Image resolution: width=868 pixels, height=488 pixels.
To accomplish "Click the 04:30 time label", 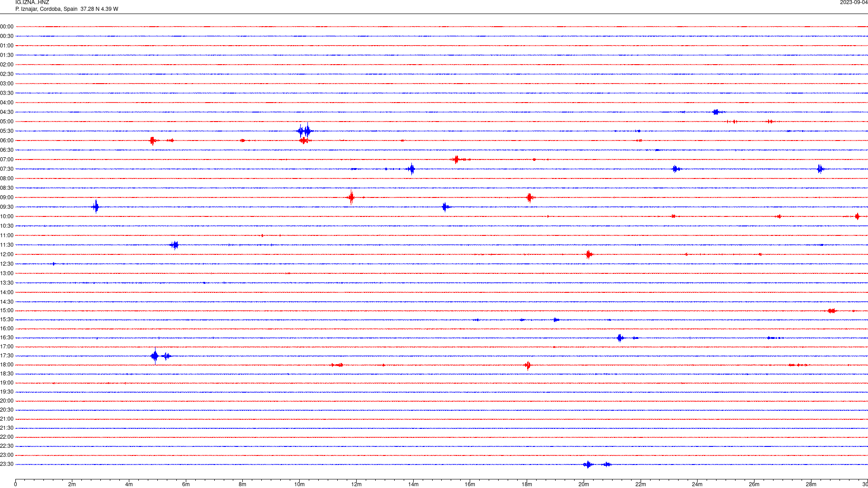I will point(7,112).
